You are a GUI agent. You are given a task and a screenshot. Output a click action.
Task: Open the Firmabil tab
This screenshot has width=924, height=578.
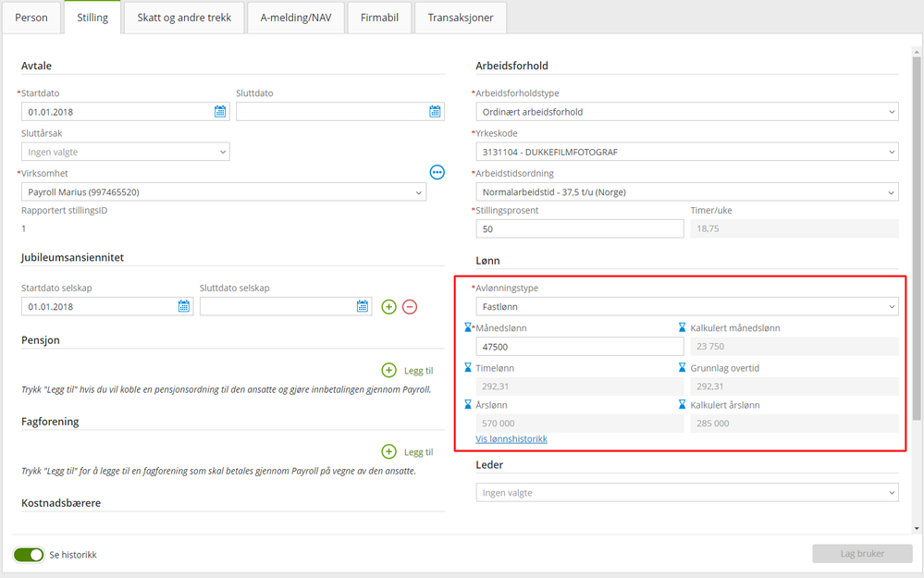[379, 18]
